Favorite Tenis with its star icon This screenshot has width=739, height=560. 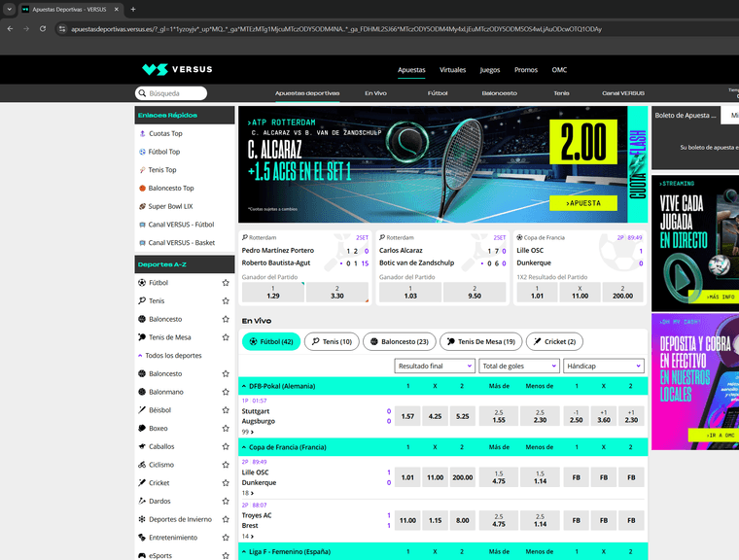[226, 300]
